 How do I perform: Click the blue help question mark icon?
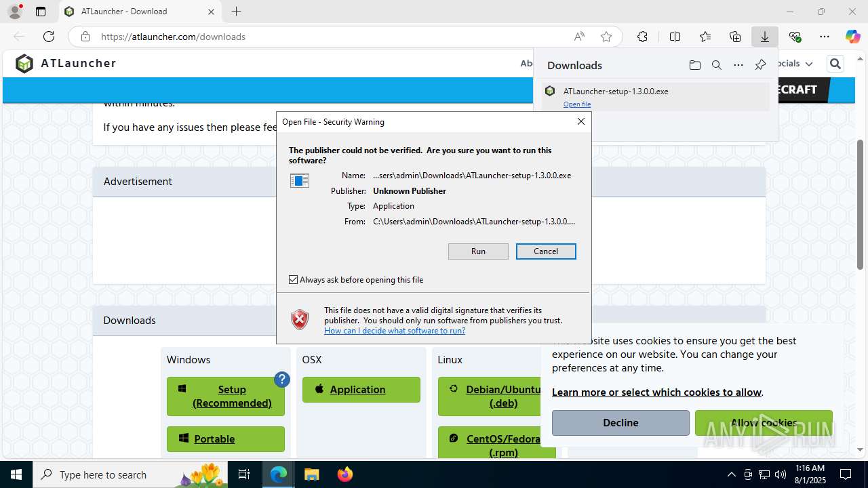[282, 380]
